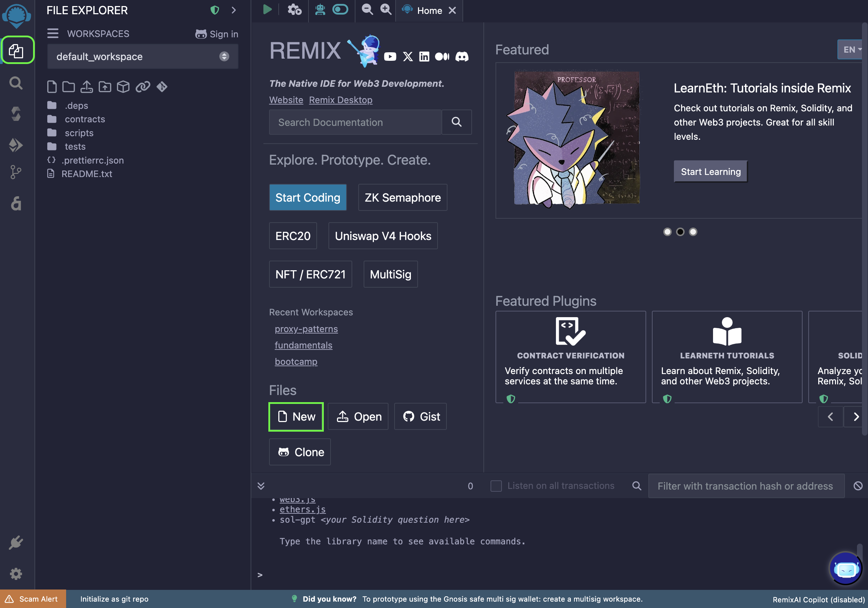Click Scam Alert in status bar

pyautogui.click(x=33, y=599)
